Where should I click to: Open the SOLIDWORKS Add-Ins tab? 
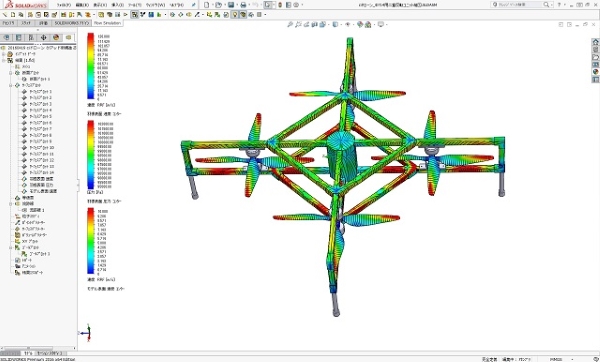72,23
